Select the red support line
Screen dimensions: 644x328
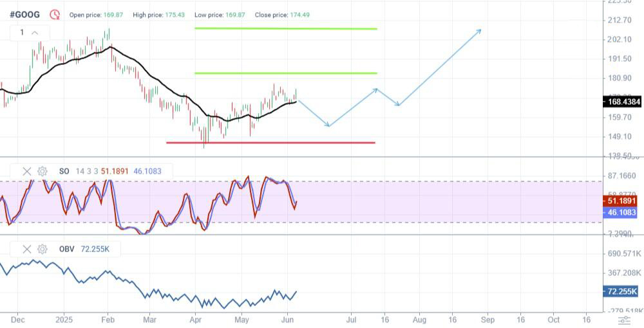pyautogui.click(x=270, y=143)
